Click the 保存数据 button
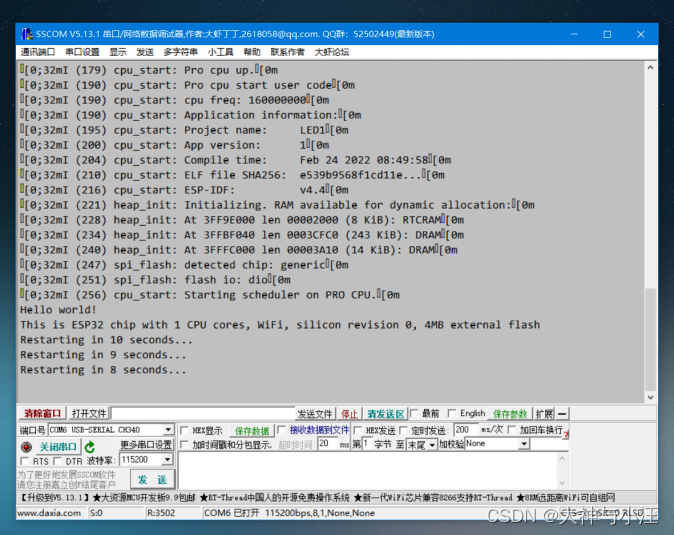The height and width of the screenshot is (535, 674). tap(252, 431)
